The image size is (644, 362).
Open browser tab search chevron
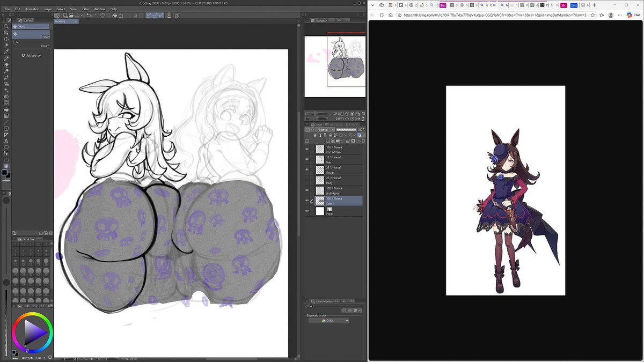pos(372,5)
